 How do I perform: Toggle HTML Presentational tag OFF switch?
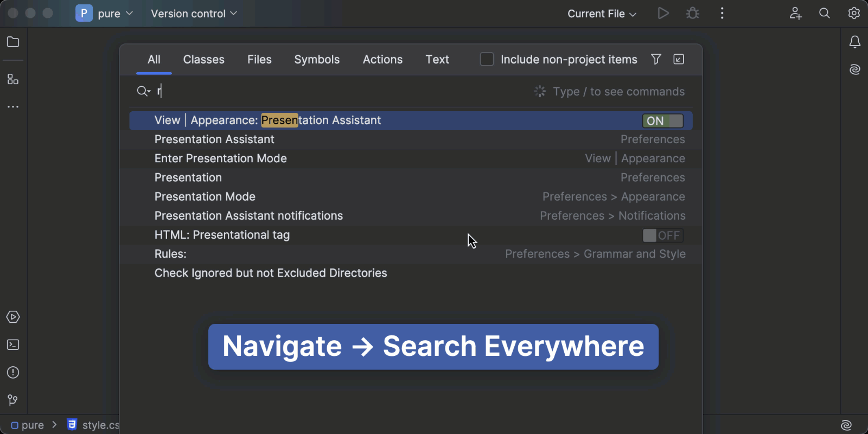pos(663,235)
